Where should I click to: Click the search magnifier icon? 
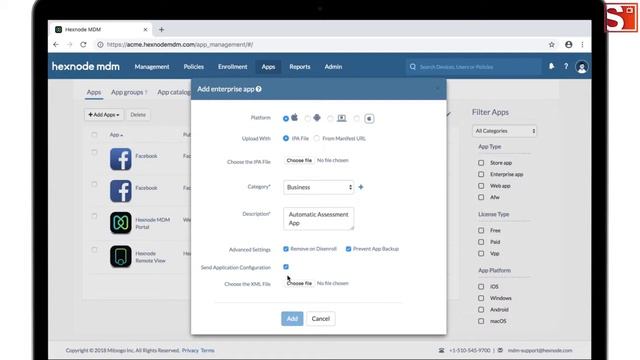click(413, 67)
